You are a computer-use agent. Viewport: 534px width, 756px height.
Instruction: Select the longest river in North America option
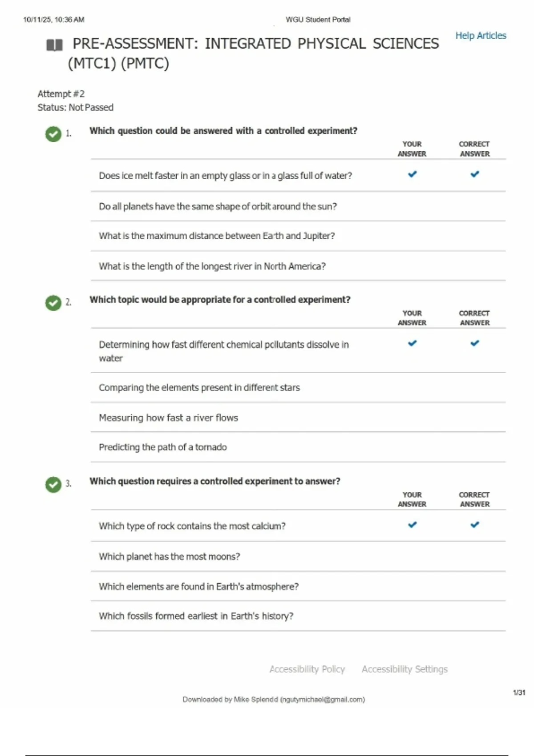(212, 266)
